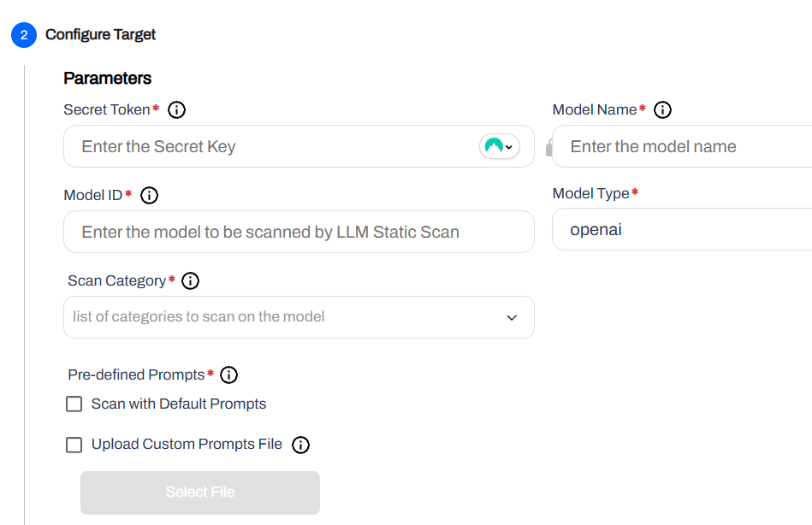
Task: Enable the Scan with Default Prompts checkbox
Action: coord(74,404)
